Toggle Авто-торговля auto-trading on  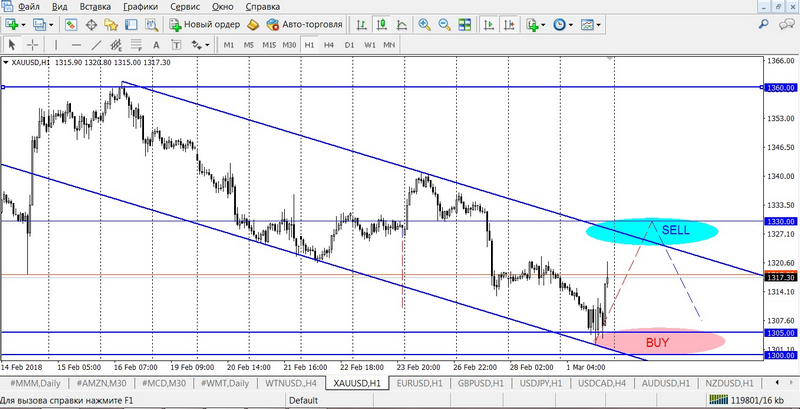click(304, 24)
